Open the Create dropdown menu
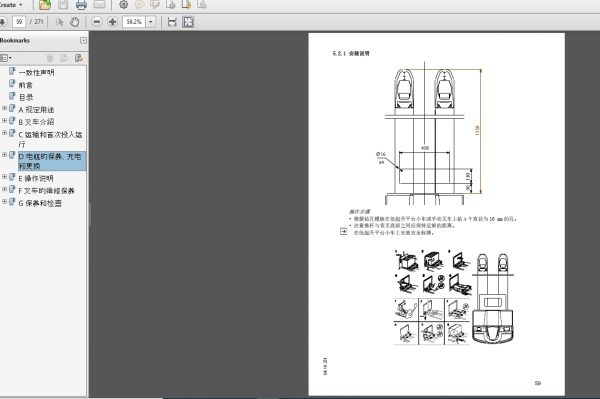Viewport: 600px width, 399px height. (11, 5)
